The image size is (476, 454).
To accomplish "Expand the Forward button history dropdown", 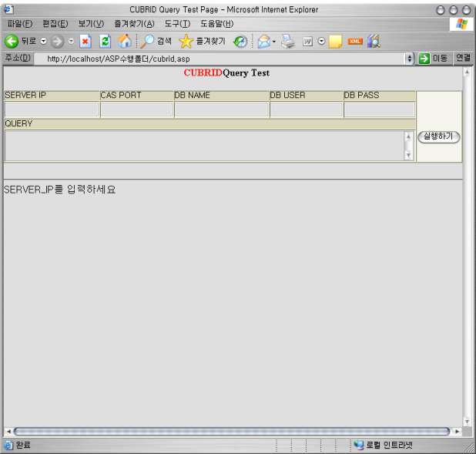I will (x=72, y=41).
